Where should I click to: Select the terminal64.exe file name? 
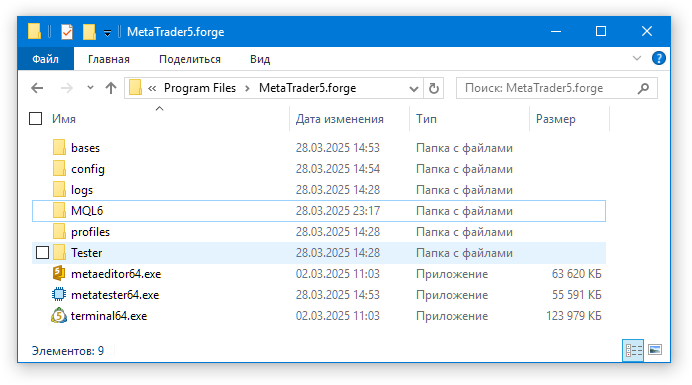tap(109, 316)
